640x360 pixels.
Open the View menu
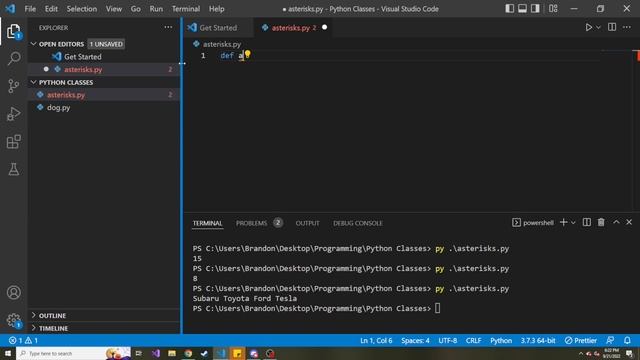tap(114, 9)
